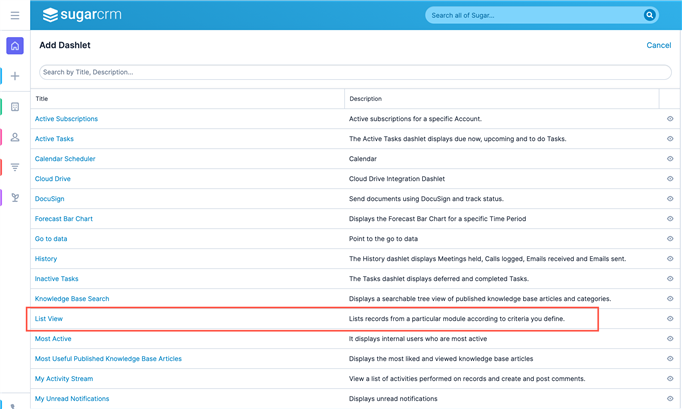Select the Active Subscriptions dashlet link
Screen dimensions: 682x409
(66, 119)
